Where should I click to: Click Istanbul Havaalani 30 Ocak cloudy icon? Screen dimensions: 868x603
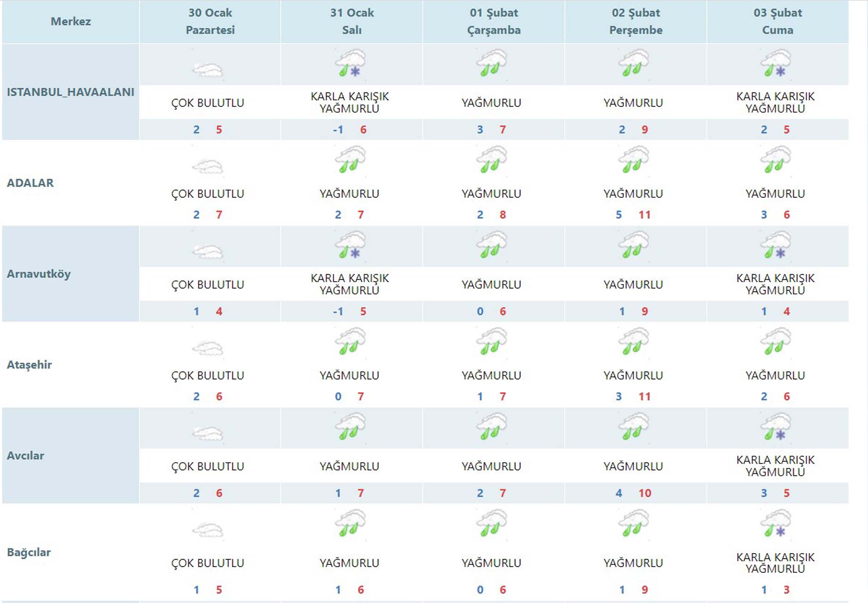coord(208,70)
